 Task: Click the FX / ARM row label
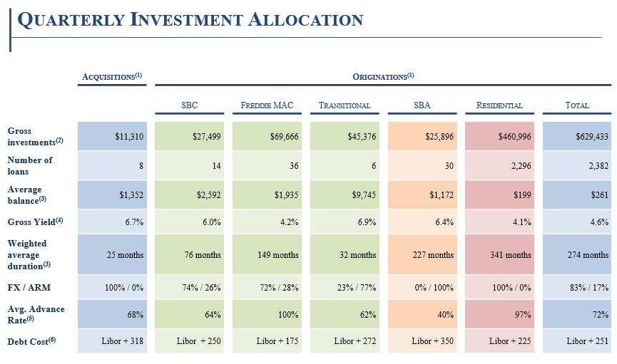tap(29, 288)
